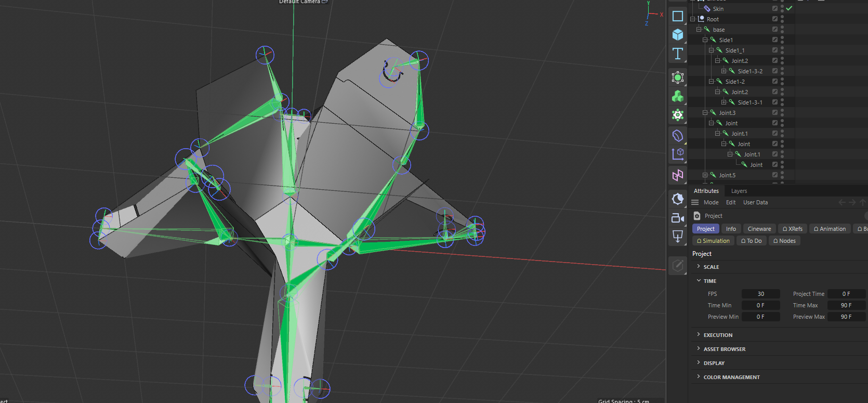Expand the ASSET BROWSER section

click(x=699, y=349)
